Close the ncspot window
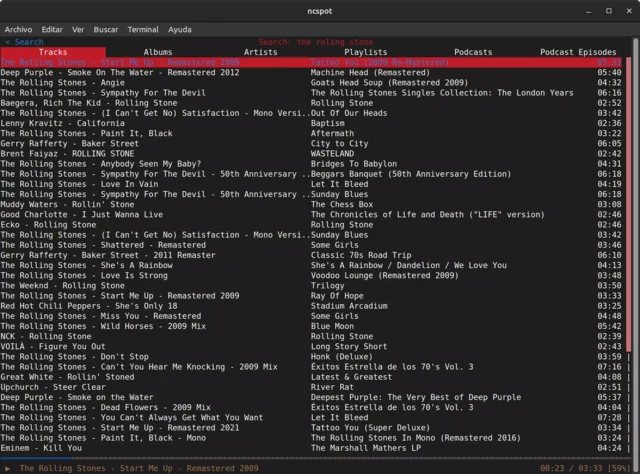The width and height of the screenshot is (640, 474). click(629, 11)
